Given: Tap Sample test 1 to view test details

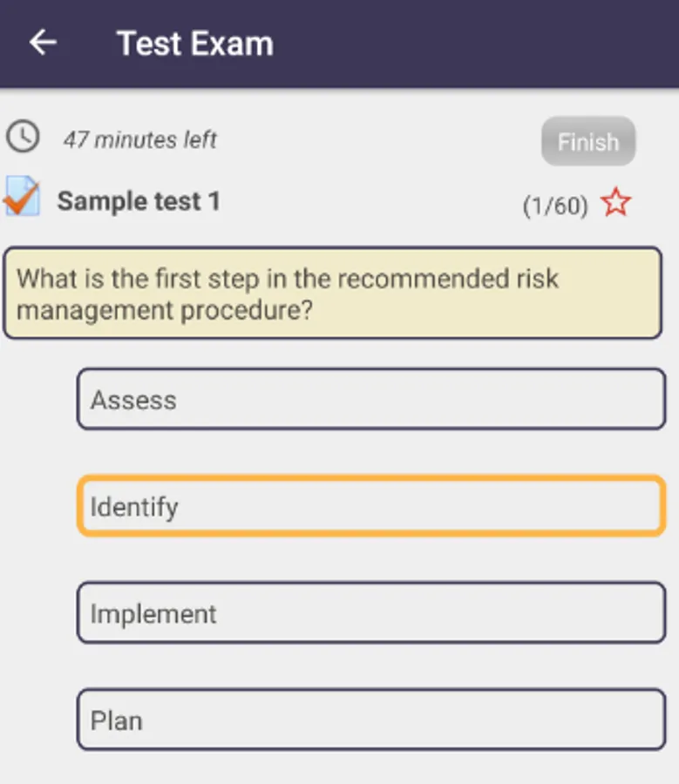Looking at the screenshot, I should (x=139, y=201).
